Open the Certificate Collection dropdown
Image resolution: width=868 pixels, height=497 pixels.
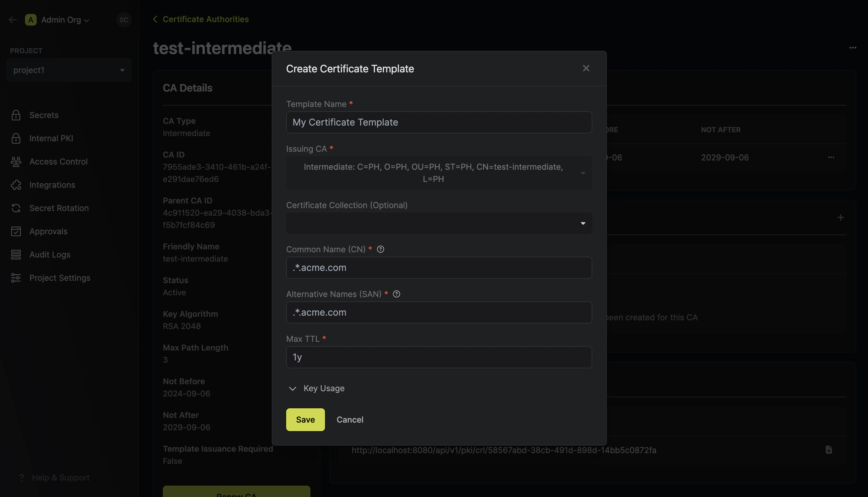(x=439, y=223)
